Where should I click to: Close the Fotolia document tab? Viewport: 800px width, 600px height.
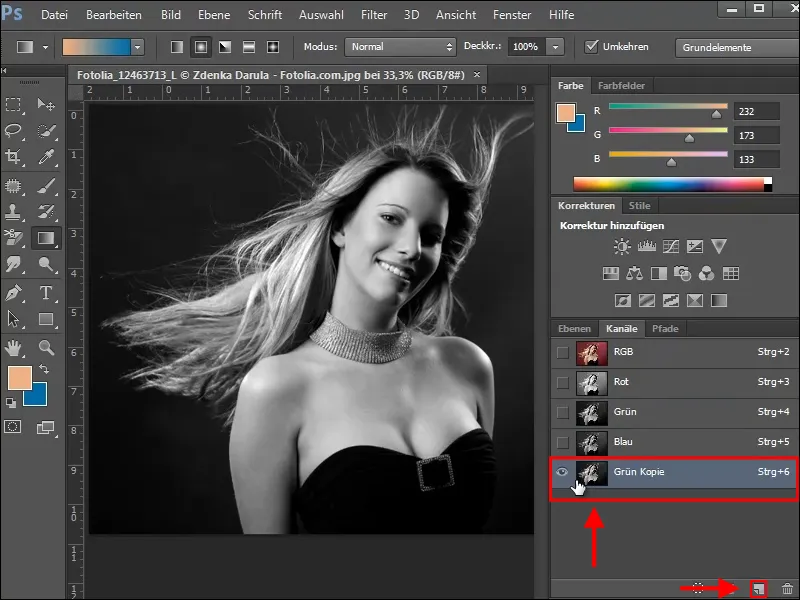point(477,74)
